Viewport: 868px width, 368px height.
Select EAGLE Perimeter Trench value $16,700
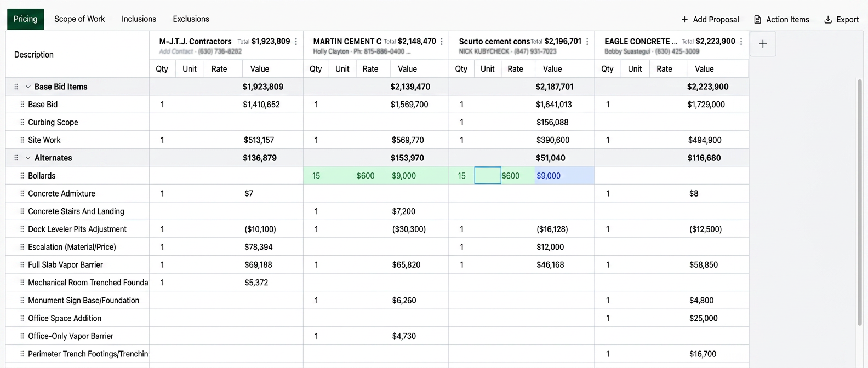point(703,354)
